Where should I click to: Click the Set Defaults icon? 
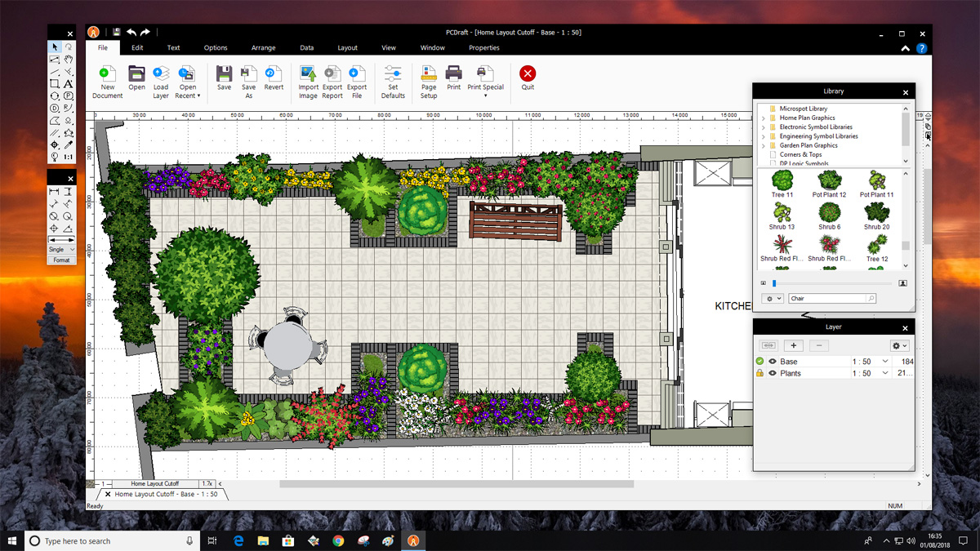393,74
